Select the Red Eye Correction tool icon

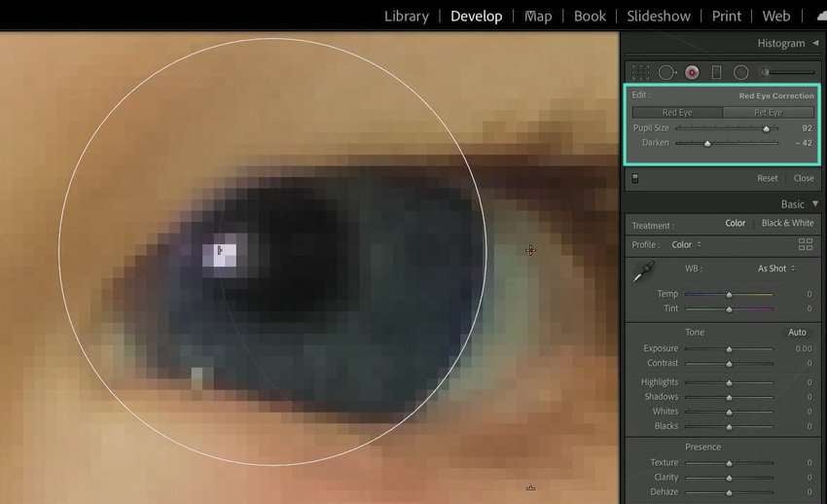(x=692, y=72)
